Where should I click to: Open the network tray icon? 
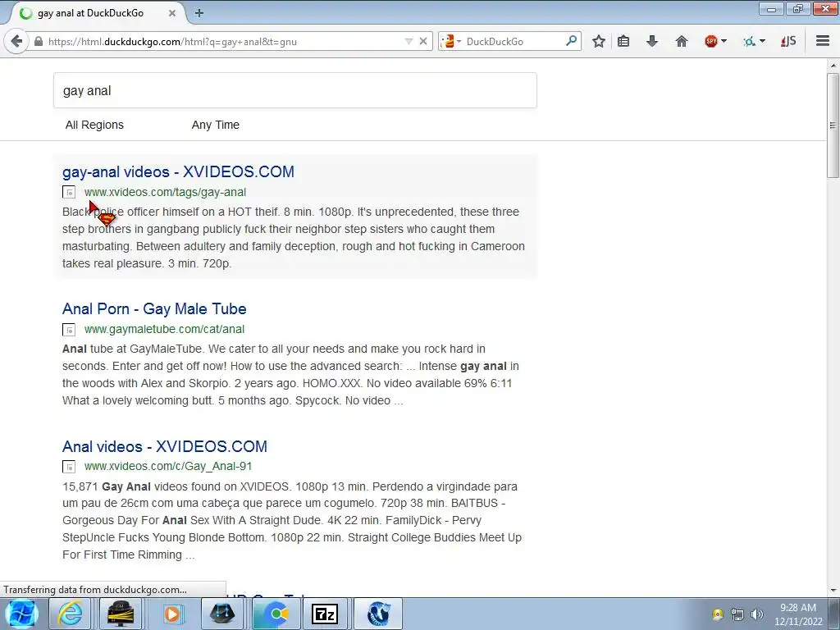(x=737, y=614)
